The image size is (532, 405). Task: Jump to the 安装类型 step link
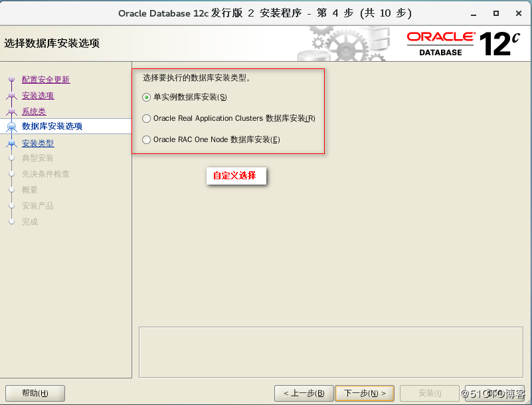click(x=38, y=143)
